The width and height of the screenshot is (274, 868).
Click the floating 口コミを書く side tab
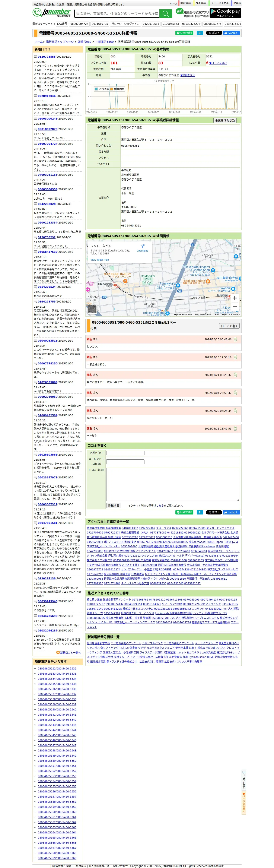coord(244,780)
